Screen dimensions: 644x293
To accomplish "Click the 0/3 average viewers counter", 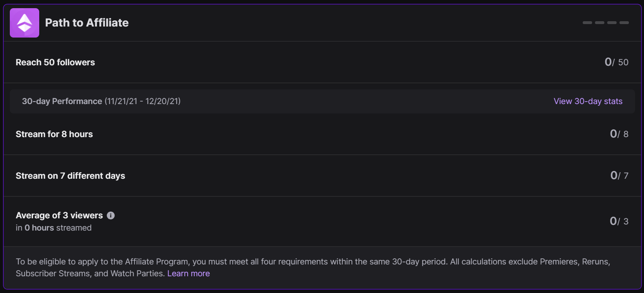I will tap(619, 221).
